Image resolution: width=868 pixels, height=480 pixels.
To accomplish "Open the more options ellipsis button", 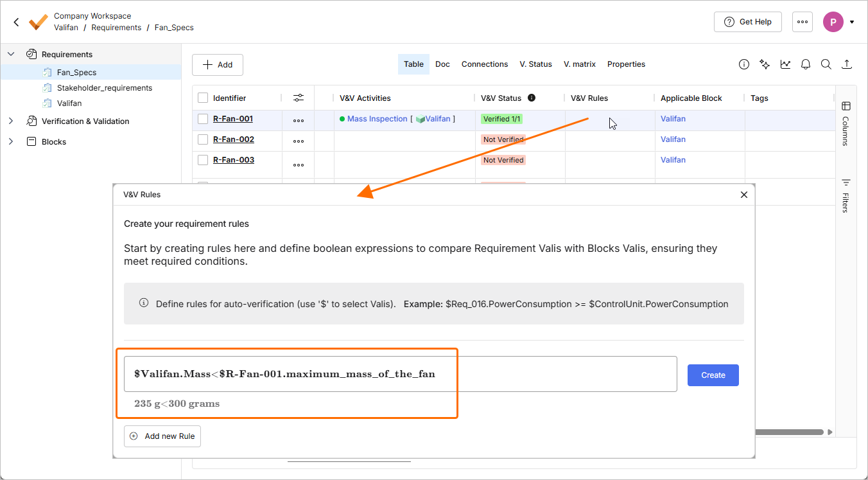I will (802, 22).
